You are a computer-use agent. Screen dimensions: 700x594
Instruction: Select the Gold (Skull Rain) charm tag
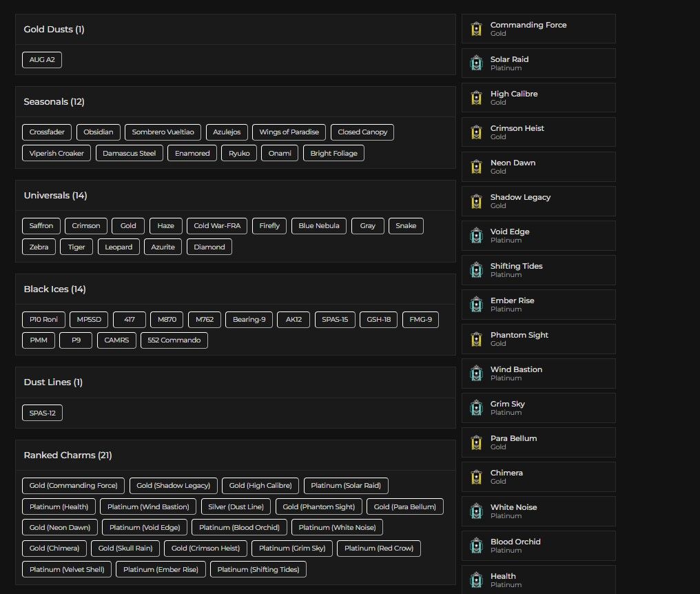click(x=125, y=549)
